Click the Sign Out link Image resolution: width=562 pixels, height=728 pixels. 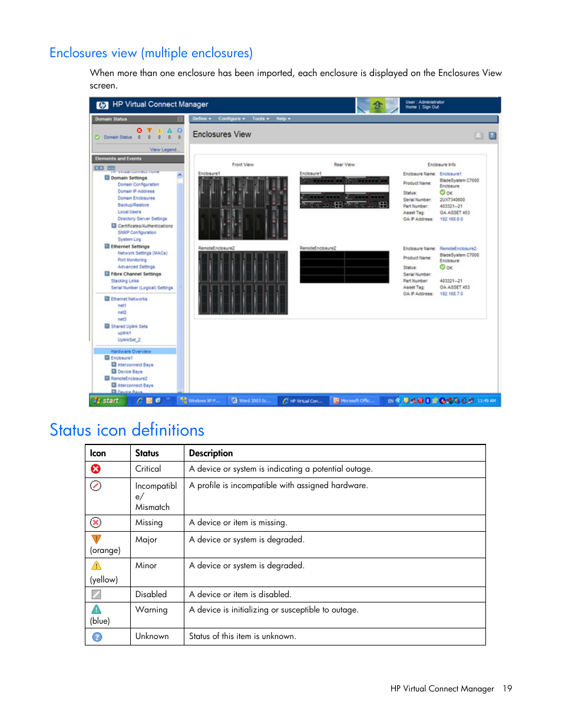[x=430, y=107]
